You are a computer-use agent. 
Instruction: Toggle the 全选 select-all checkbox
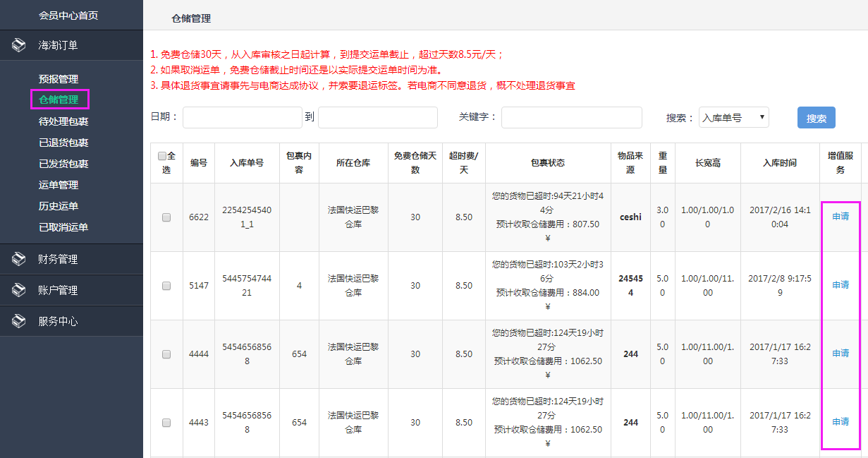[162, 156]
